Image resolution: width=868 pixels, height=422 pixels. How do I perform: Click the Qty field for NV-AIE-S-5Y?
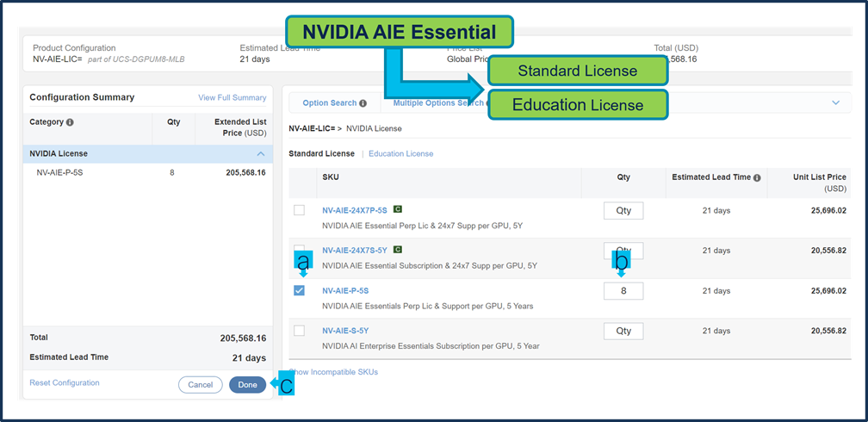pos(623,332)
